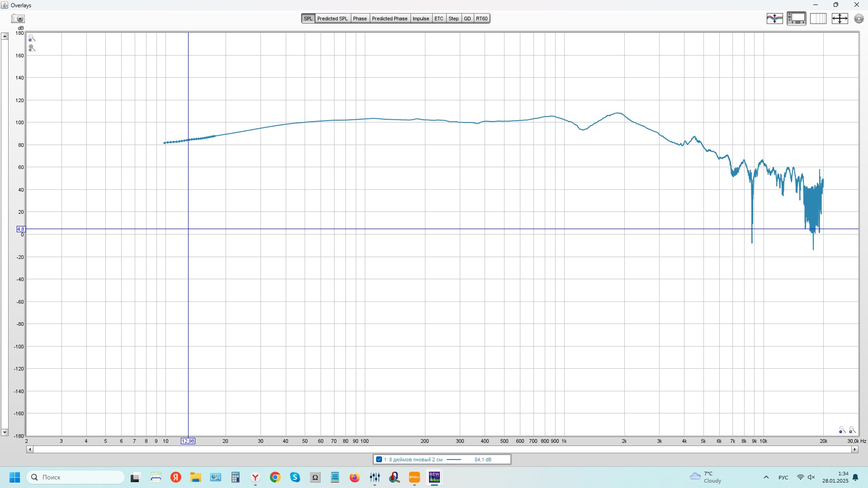868x488 pixels.
Task: Open the Phase tab
Action: [x=360, y=19]
